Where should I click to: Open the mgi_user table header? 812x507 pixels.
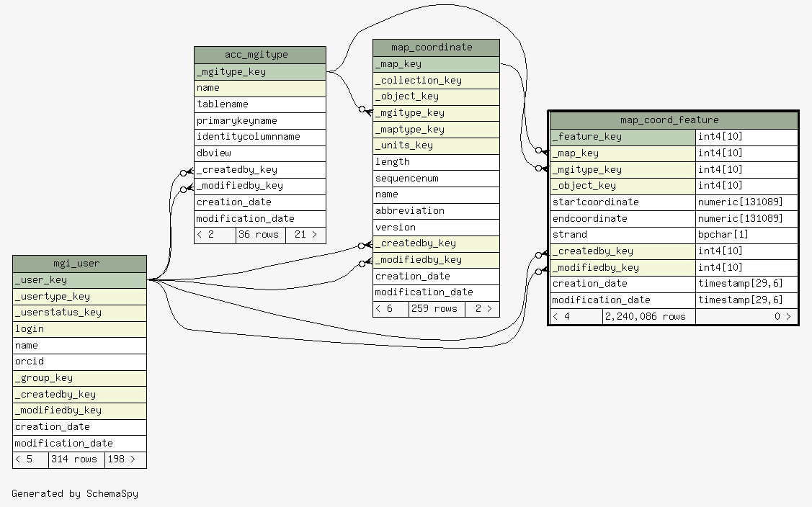79,264
